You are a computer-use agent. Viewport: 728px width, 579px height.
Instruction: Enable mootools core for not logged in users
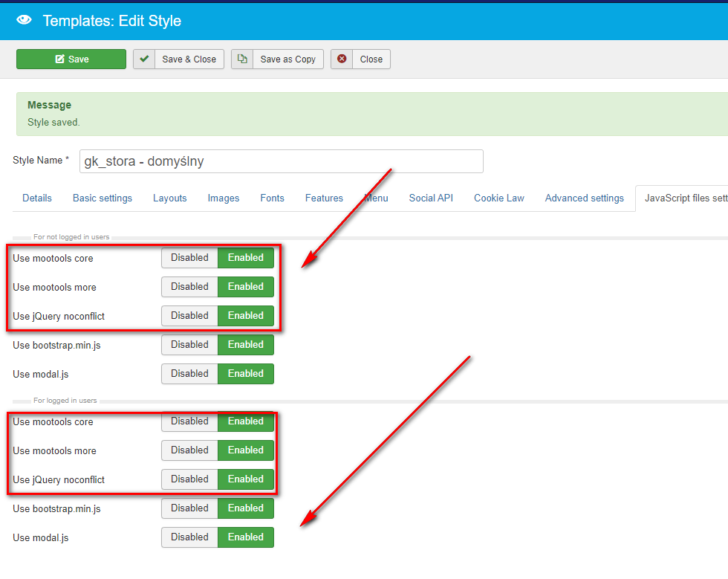[246, 258]
